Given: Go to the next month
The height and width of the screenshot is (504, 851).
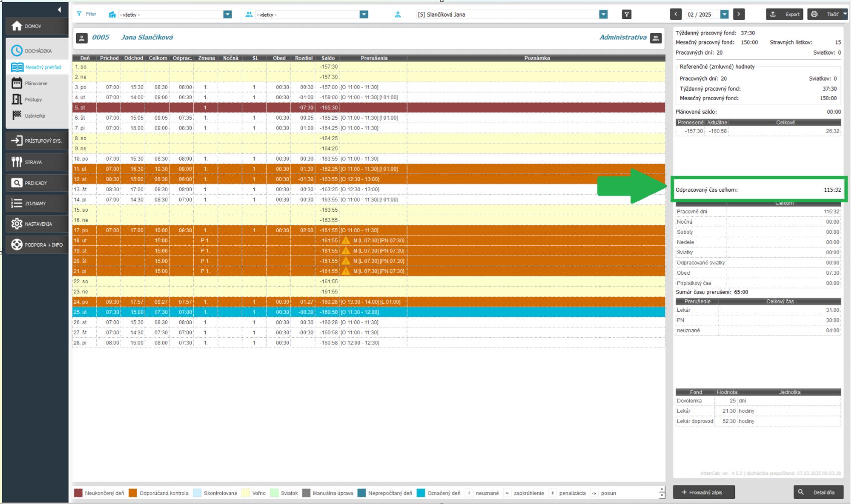Looking at the screenshot, I should pos(739,15).
